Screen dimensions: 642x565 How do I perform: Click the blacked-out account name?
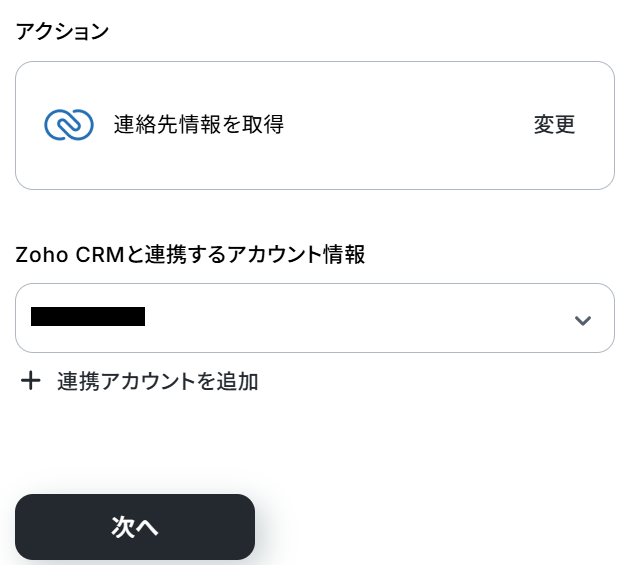pyautogui.click(x=88, y=318)
